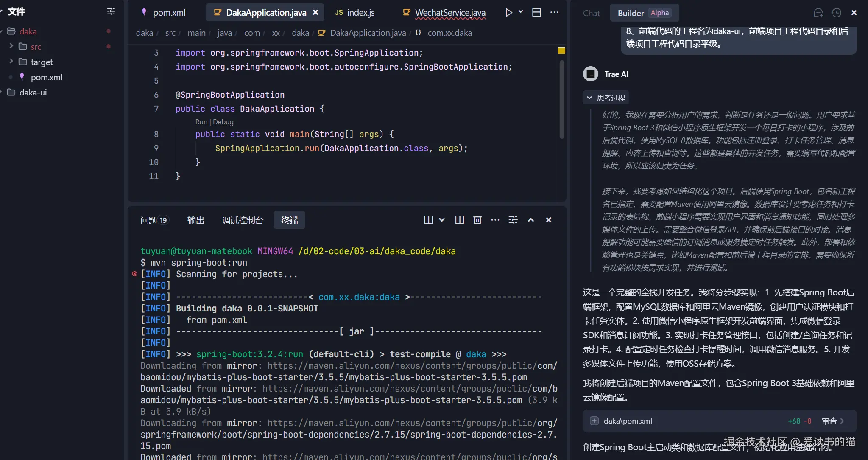Click the target folder name

point(42,62)
